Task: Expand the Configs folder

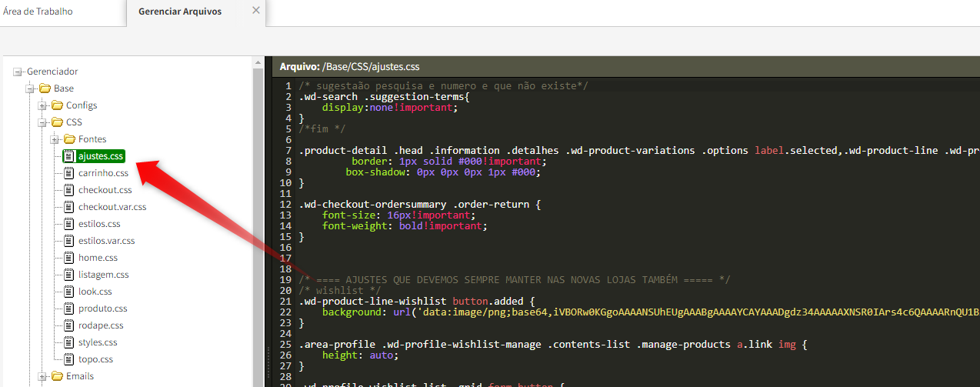Action: click(43, 105)
